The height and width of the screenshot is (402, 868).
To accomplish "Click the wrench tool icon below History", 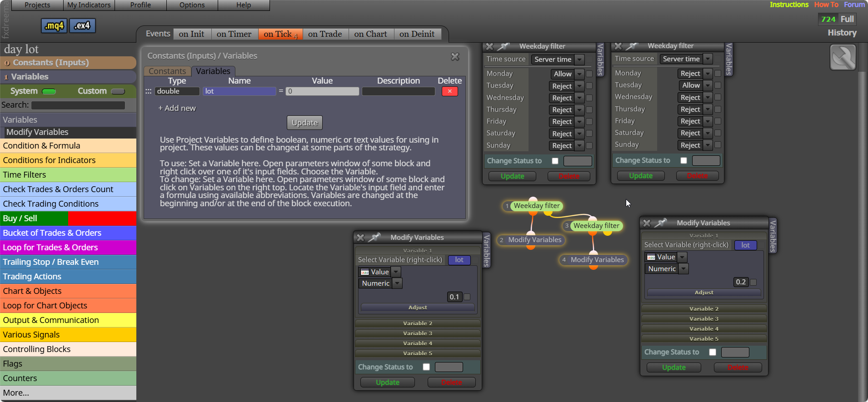I will 843,57.
